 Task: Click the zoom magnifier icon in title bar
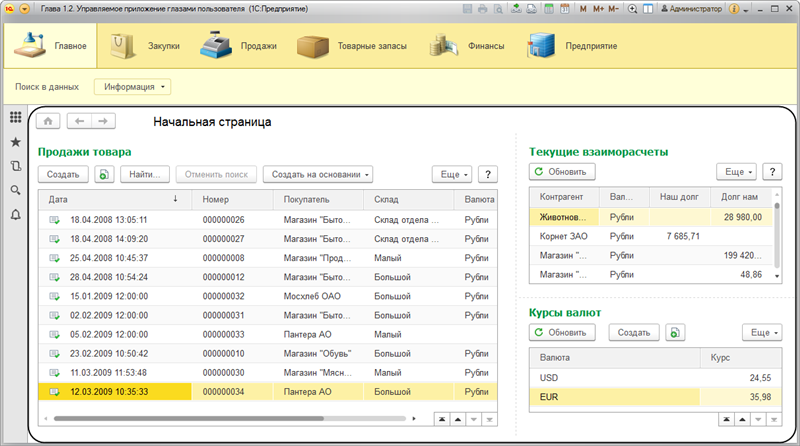click(632, 9)
